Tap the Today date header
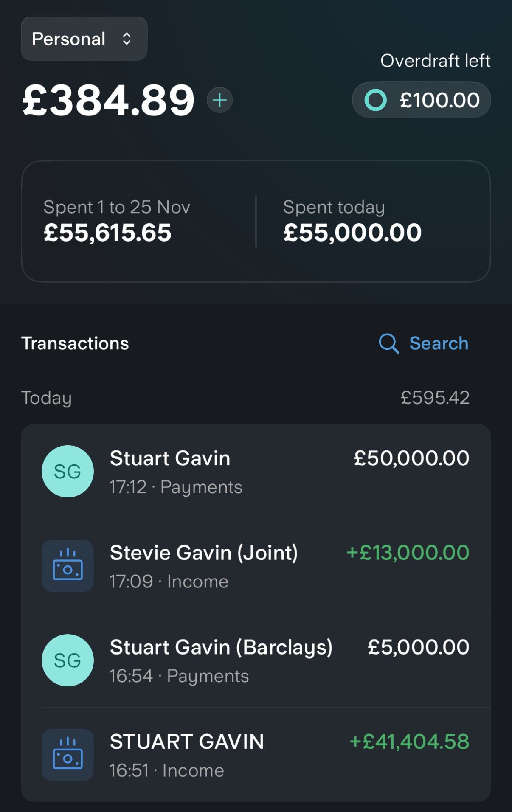512x812 pixels. [47, 398]
